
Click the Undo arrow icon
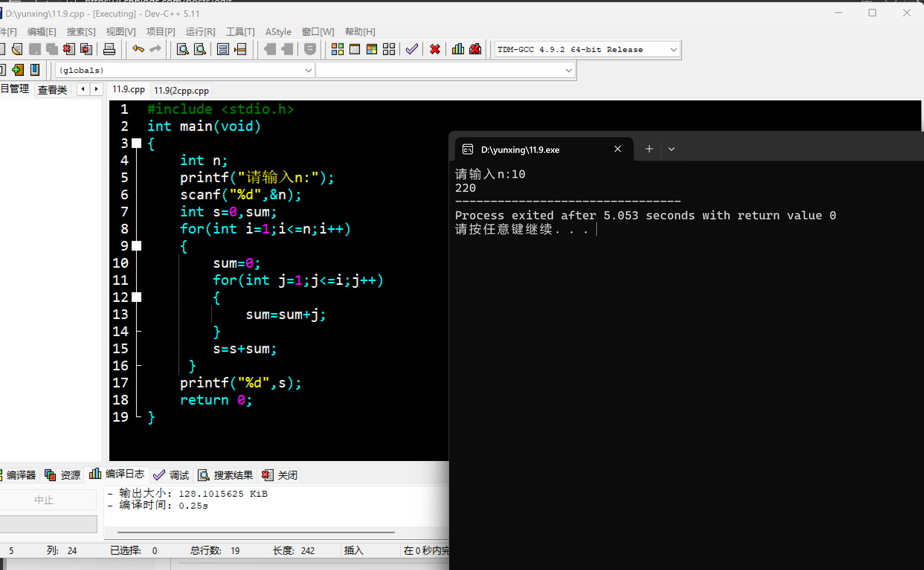138,49
